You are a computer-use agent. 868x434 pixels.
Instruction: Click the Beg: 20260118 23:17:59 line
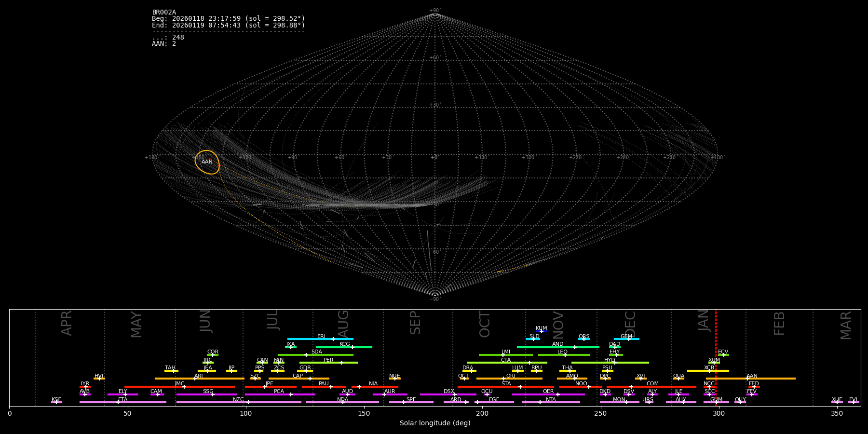(x=229, y=19)
